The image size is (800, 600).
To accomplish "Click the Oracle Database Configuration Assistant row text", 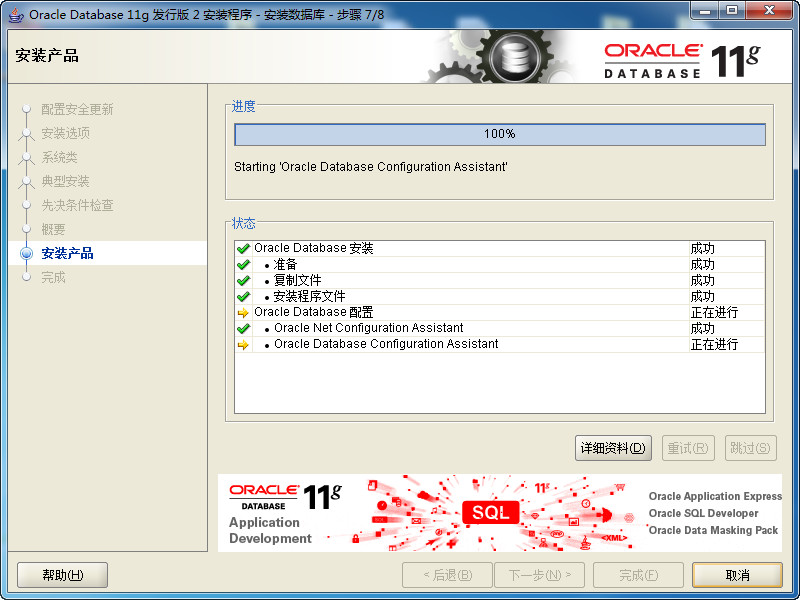I will point(386,344).
